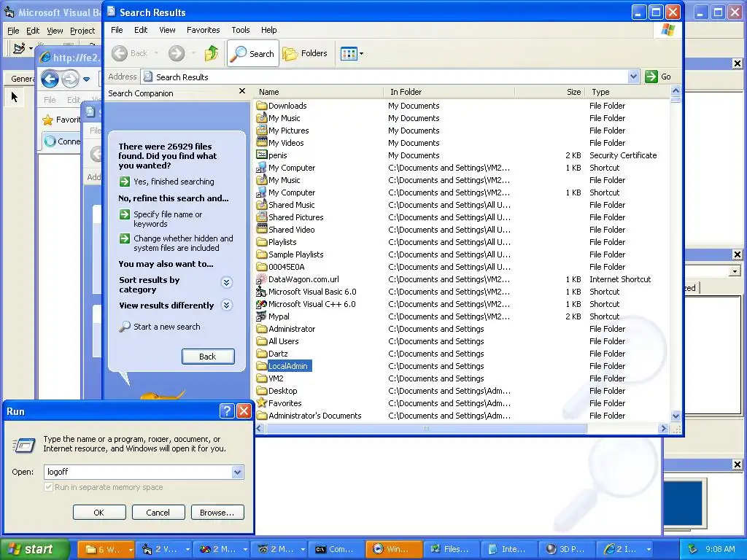The height and width of the screenshot is (560, 747).
Task: Click the Shared Video folder icon
Action: click(x=262, y=230)
